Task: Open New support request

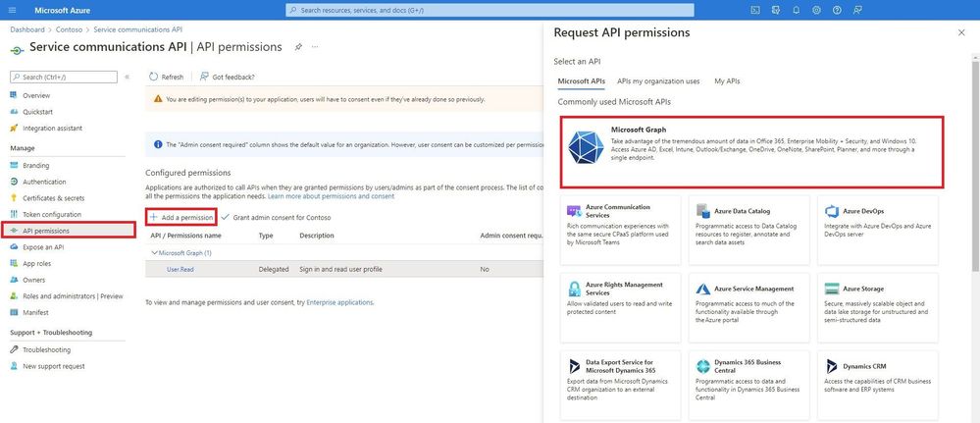Action: click(x=54, y=366)
